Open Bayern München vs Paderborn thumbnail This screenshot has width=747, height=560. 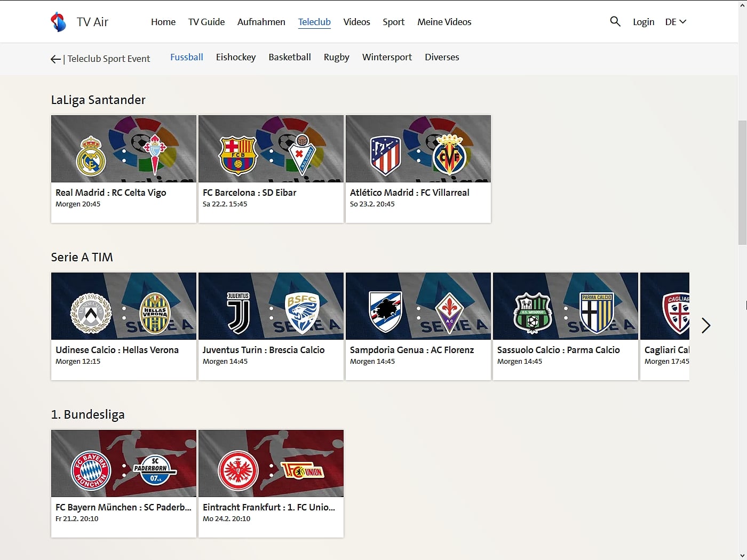tap(124, 463)
